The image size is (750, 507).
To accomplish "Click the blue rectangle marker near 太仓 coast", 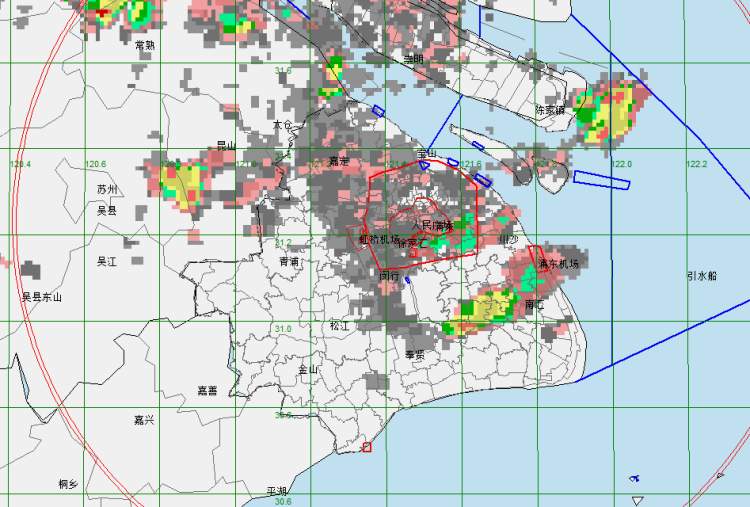I will coord(377,111).
